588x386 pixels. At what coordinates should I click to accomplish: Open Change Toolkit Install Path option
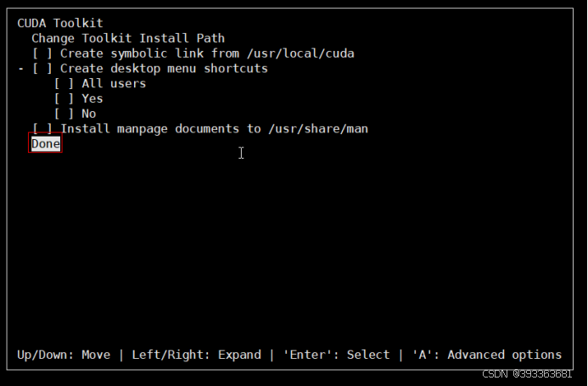click(x=128, y=38)
